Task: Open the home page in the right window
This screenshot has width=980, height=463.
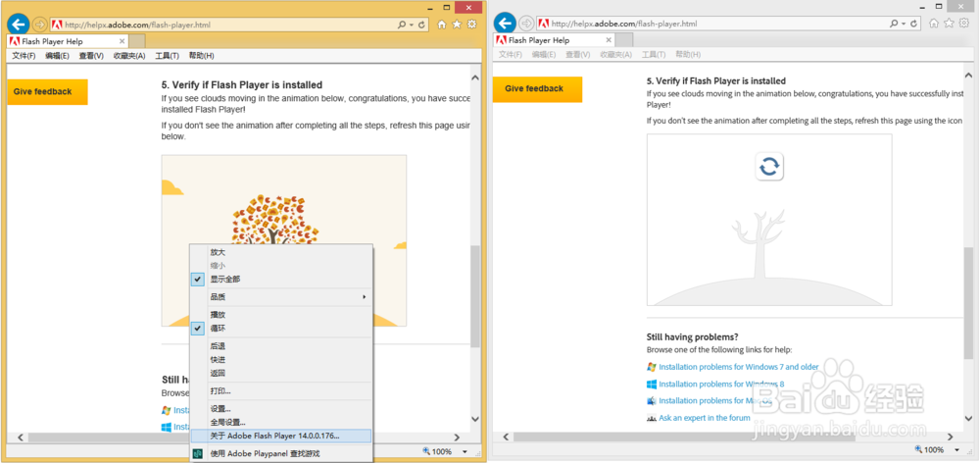Action: click(x=934, y=24)
